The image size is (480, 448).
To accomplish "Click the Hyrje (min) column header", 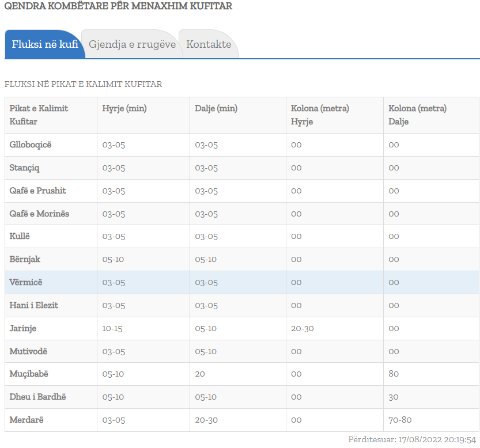I will tap(124, 108).
